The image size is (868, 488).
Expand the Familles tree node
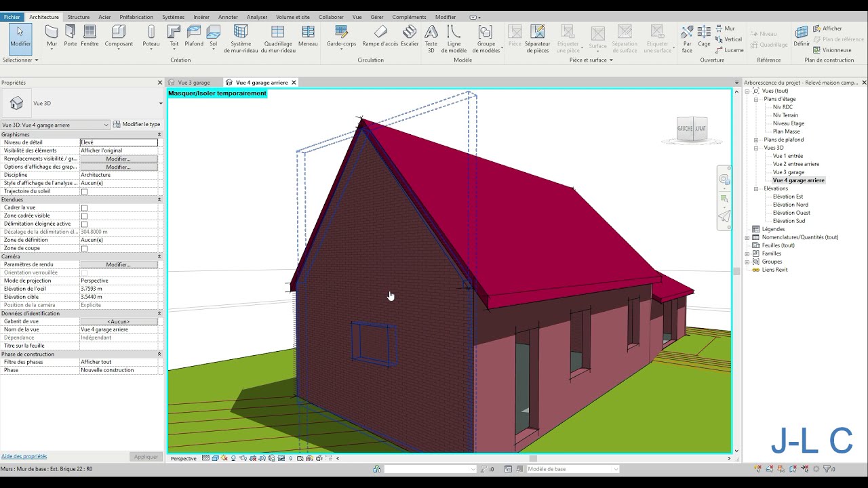coord(748,253)
